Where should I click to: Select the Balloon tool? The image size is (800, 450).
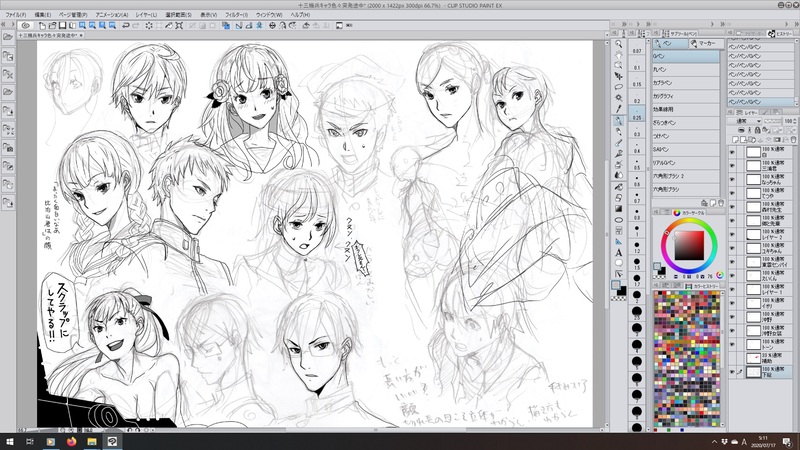(618, 263)
